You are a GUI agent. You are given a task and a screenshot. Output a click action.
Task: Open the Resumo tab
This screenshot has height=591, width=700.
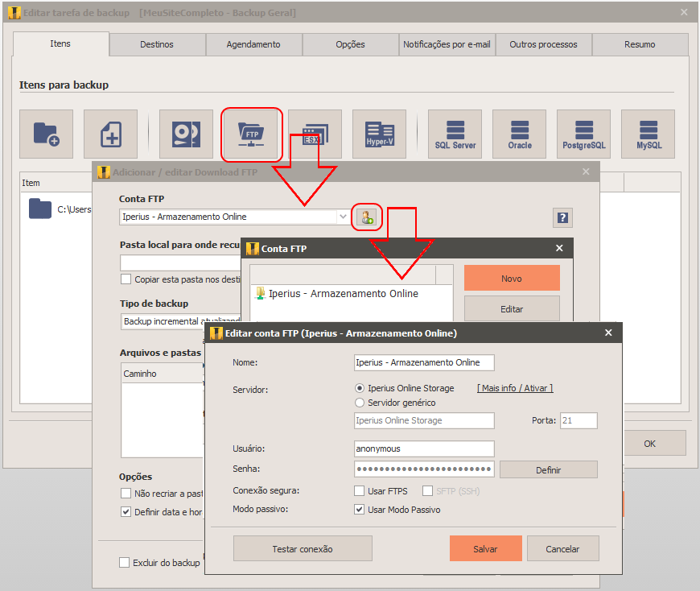pos(640,44)
